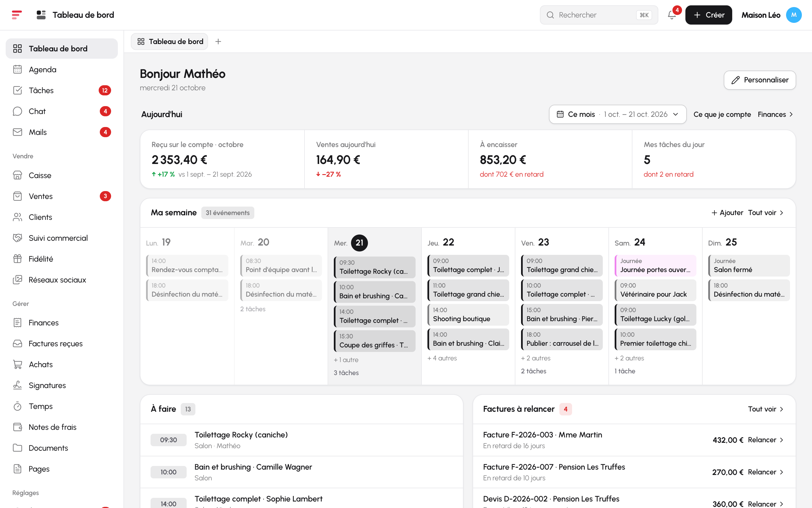Open Temps in the sidebar
812x508 pixels.
pos(62,406)
